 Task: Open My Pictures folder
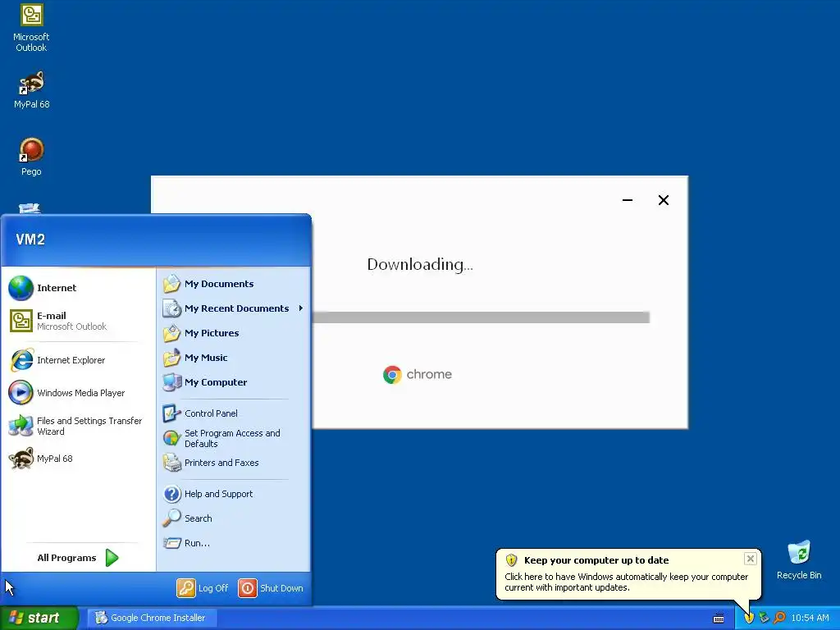233,333
